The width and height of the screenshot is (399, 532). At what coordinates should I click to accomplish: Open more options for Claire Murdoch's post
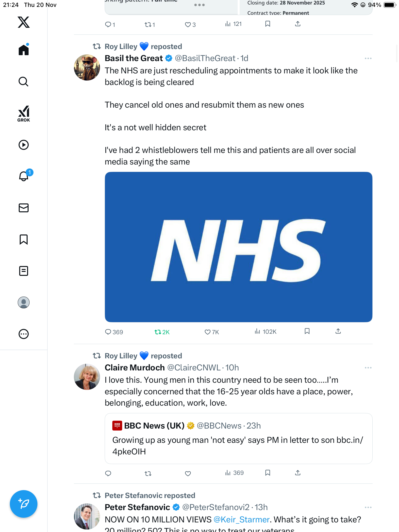click(x=368, y=368)
